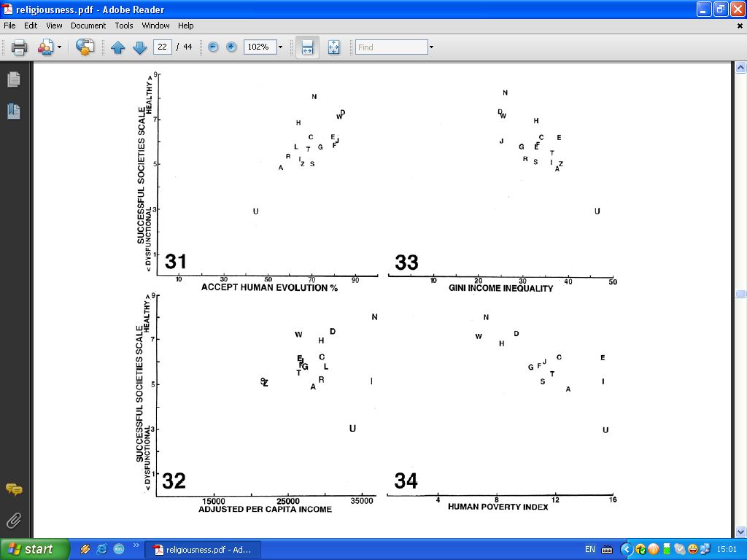
Task: Open the Comments panel in the sidebar
Action: point(14,489)
